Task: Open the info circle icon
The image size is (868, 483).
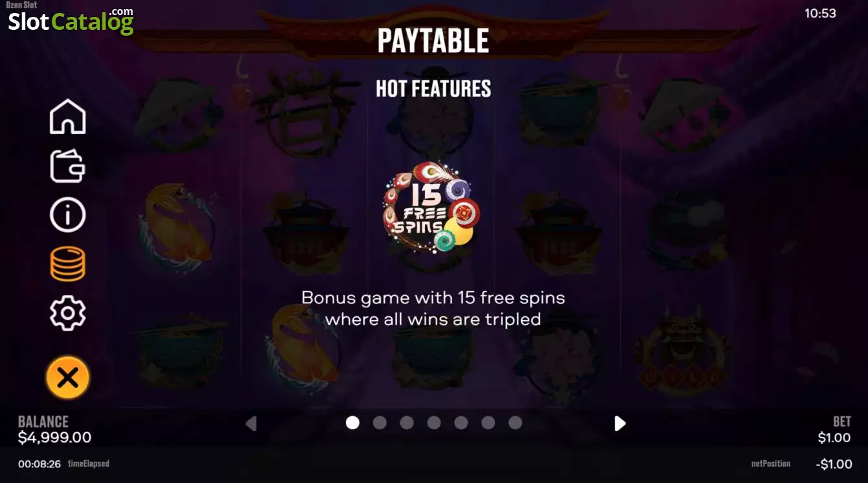Action: tap(68, 215)
